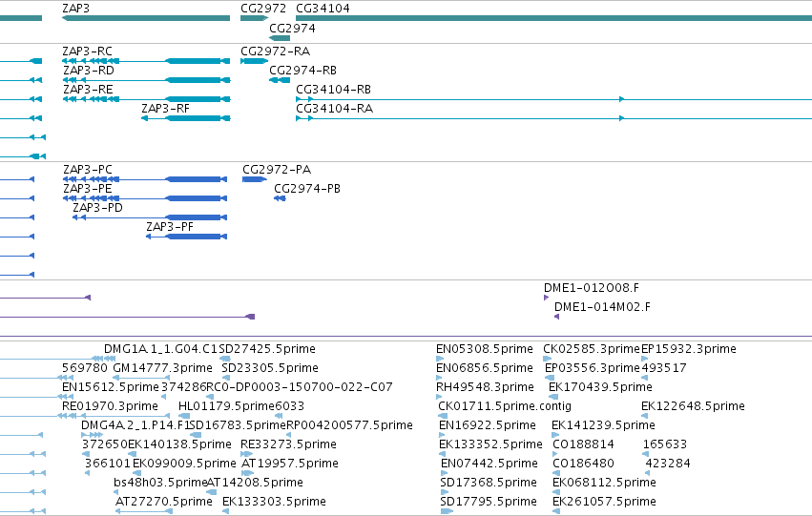Select EST AT19957.5prime
Screen dimensions: 812x516
[x=290, y=464]
